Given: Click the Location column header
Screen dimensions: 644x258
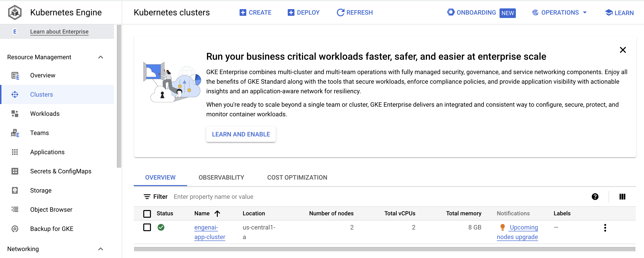Looking at the screenshot, I should click(x=253, y=213).
